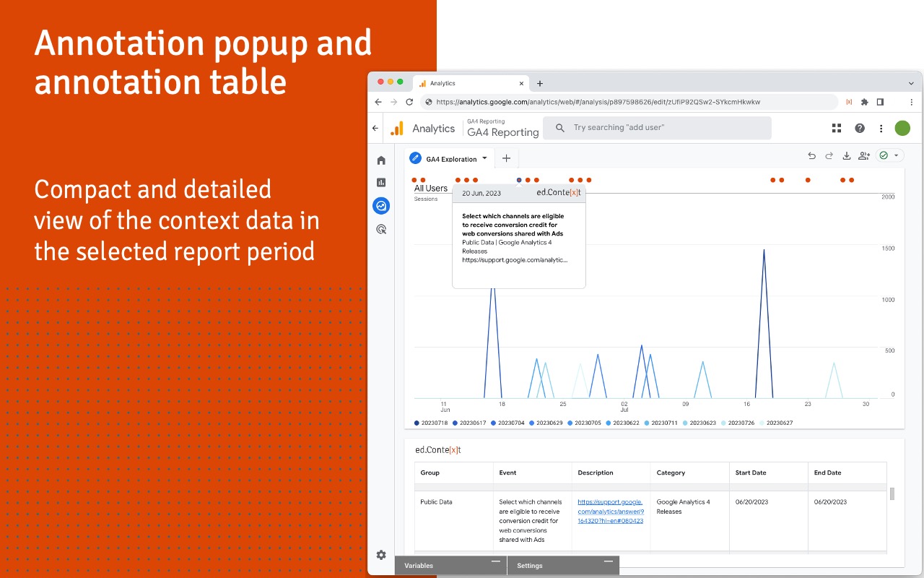Reload the Analytics page
The height and width of the screenshot is (578, 924).
pyautogui.click(x=409, y=102)
